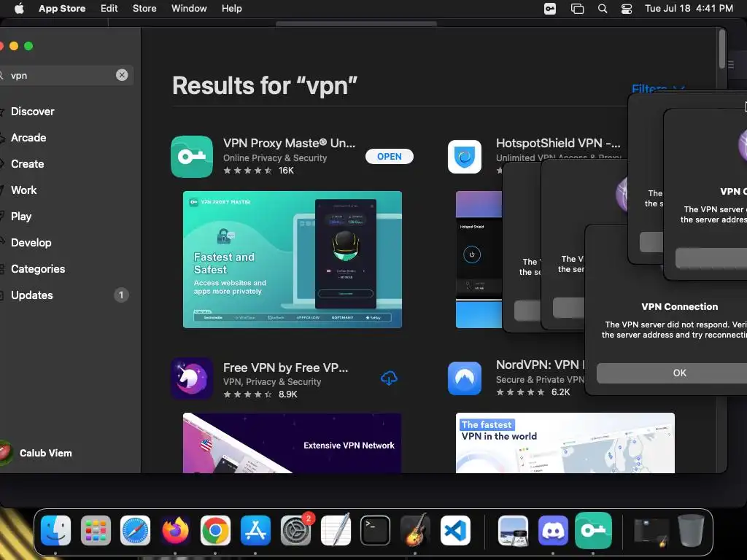Open Discord from the Dock
This screenshot has height=560, width=747.
tap(553, 530)
